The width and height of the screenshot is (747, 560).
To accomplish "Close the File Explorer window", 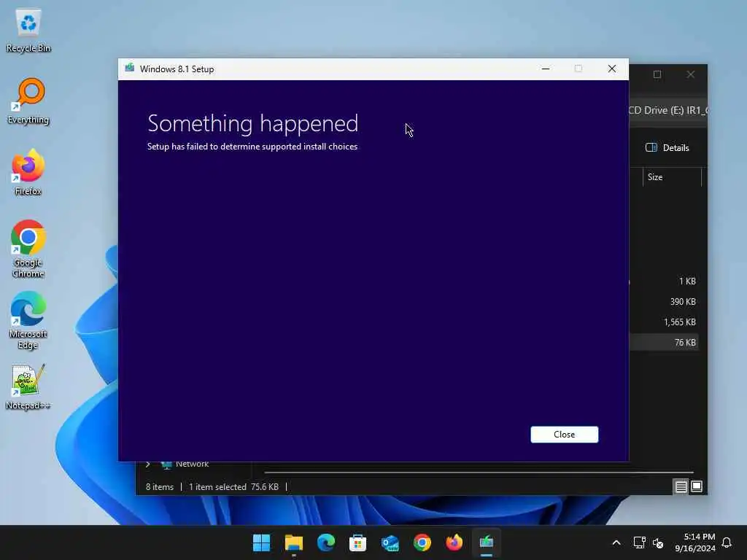I will pos(690,74).
